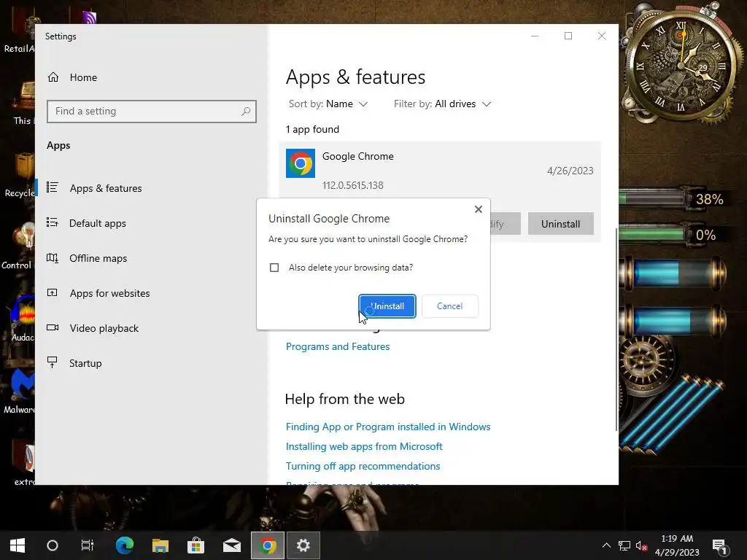Image resolution: width=747 pixels, height=560 pixels.
Task: Select the Audacity desktop icon
Action: pos(23,318)
